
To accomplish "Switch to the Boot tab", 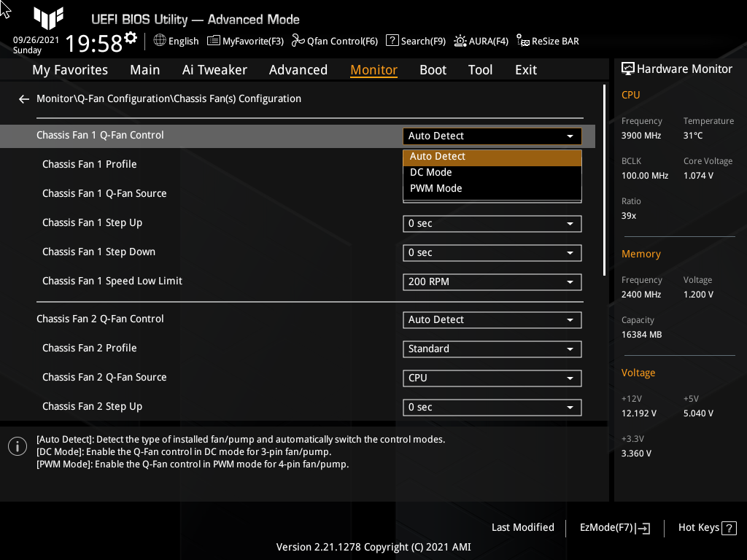I will point(433,69).
